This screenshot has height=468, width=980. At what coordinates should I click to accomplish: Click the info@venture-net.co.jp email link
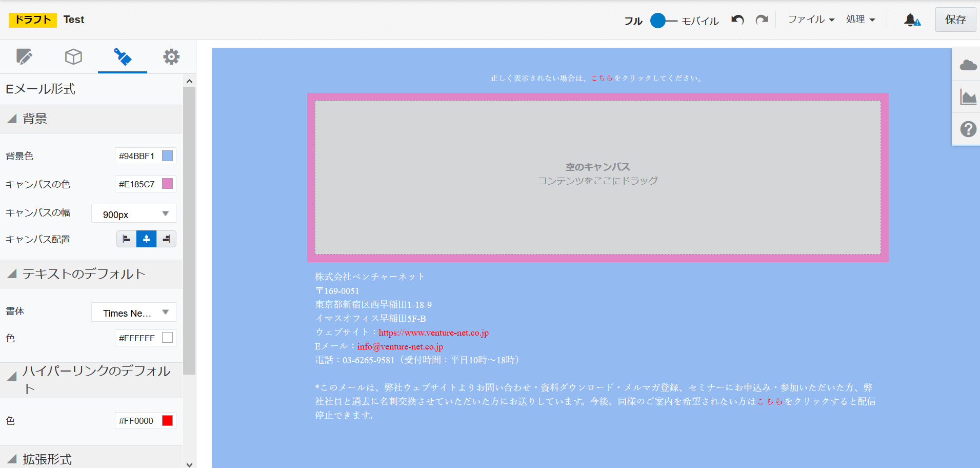(400, 346)
